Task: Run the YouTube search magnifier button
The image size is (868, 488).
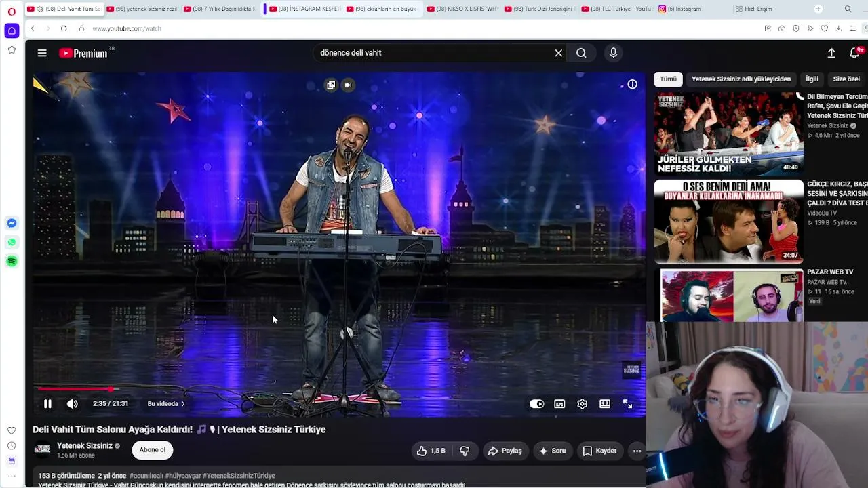Action: (x=581, y=53)
